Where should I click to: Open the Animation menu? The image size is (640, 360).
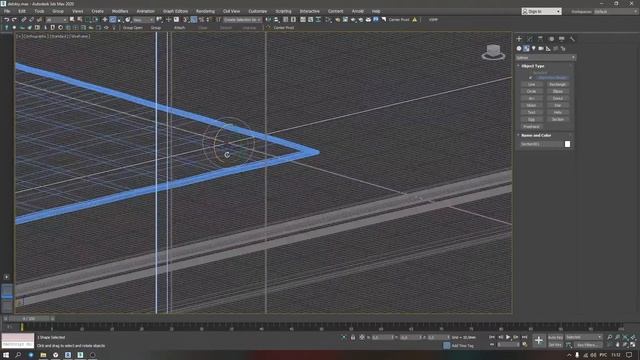145,11
